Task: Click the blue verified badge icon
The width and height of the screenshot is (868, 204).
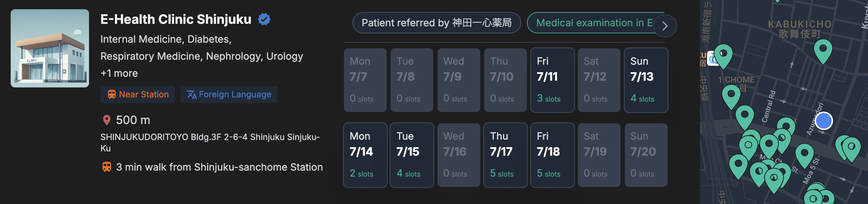Action: click(x=264, y=19)
